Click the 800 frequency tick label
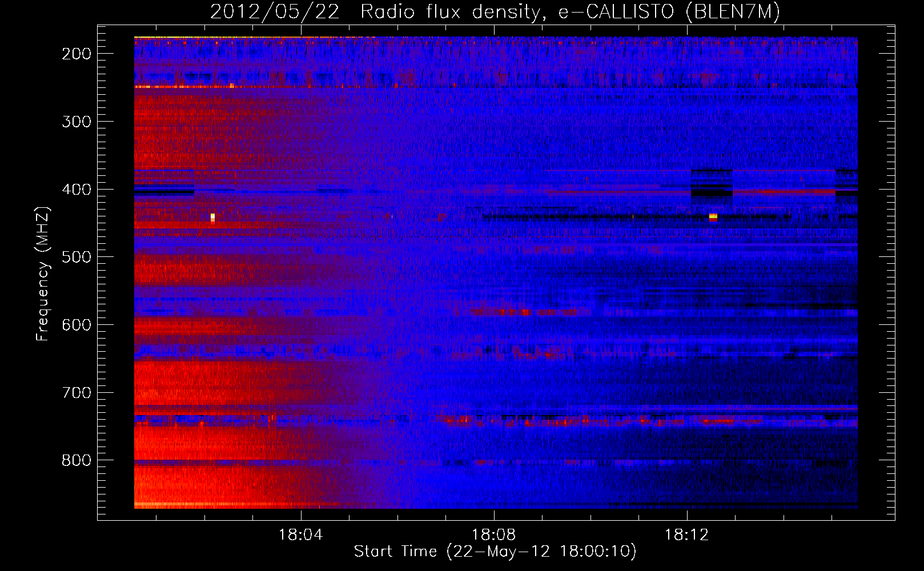This screenshot has height=571, width=924. point(77,460)
